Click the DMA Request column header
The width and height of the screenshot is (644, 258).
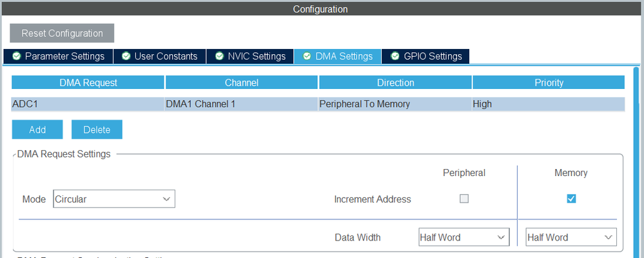pyautogui.click(x=88, y=83)
